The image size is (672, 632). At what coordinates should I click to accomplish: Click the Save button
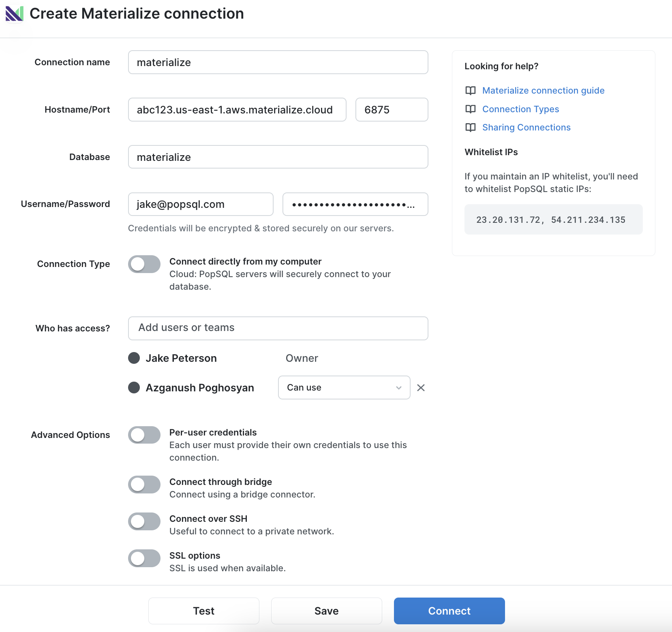(327, 611)
